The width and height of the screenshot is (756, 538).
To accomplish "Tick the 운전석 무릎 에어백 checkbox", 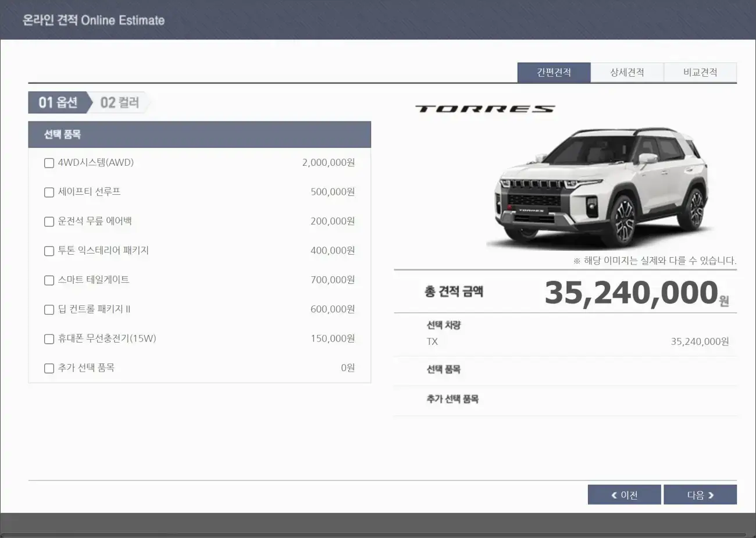I will (49, 222).
